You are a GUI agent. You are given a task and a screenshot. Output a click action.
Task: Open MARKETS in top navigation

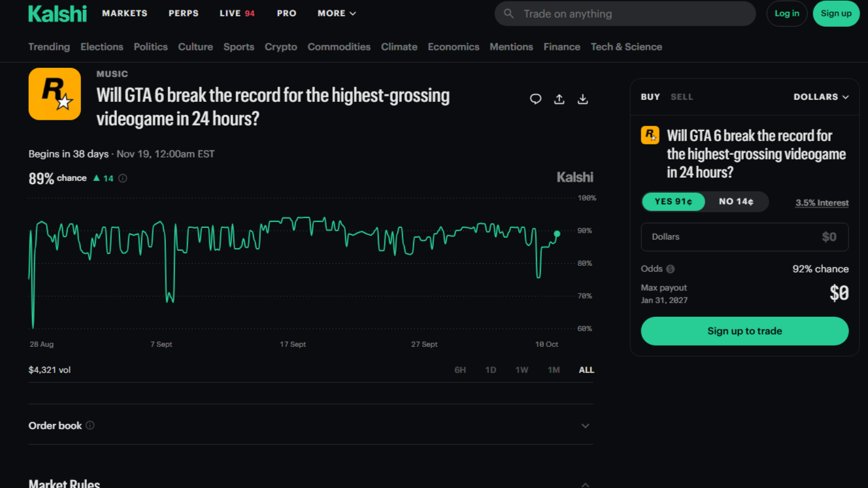[x=125, y=13]
